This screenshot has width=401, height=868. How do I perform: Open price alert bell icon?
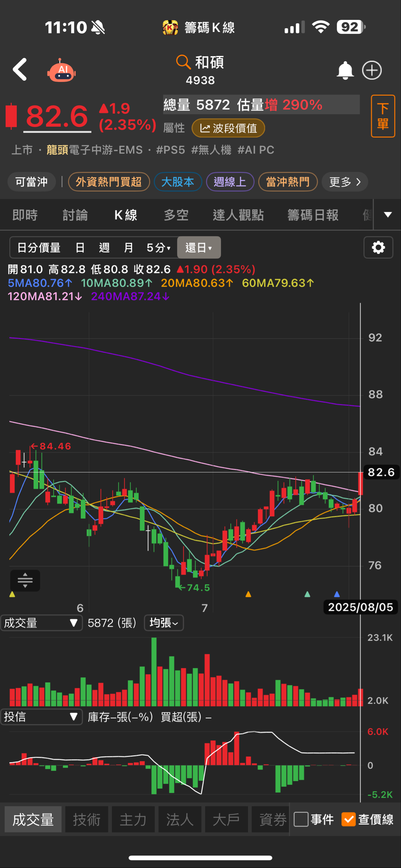point(345,71)
